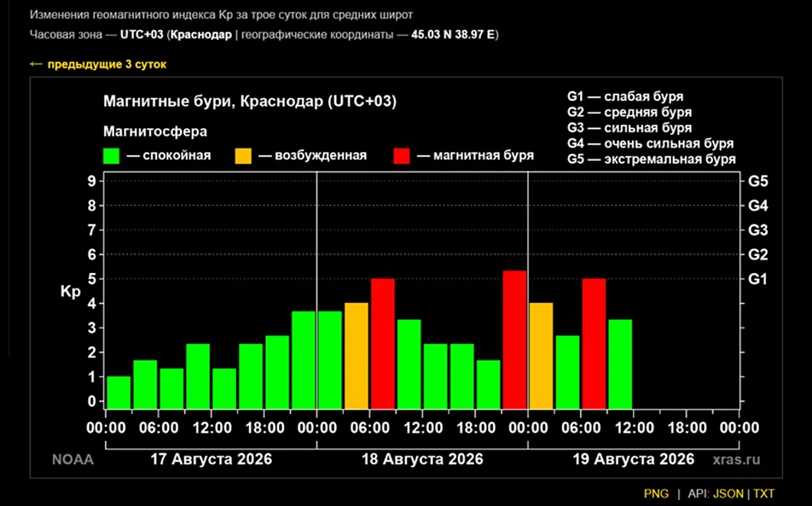Click the legend line 'G1 — слабая буря'
Viewport: 812px width, 506px height.
[625, 97]
